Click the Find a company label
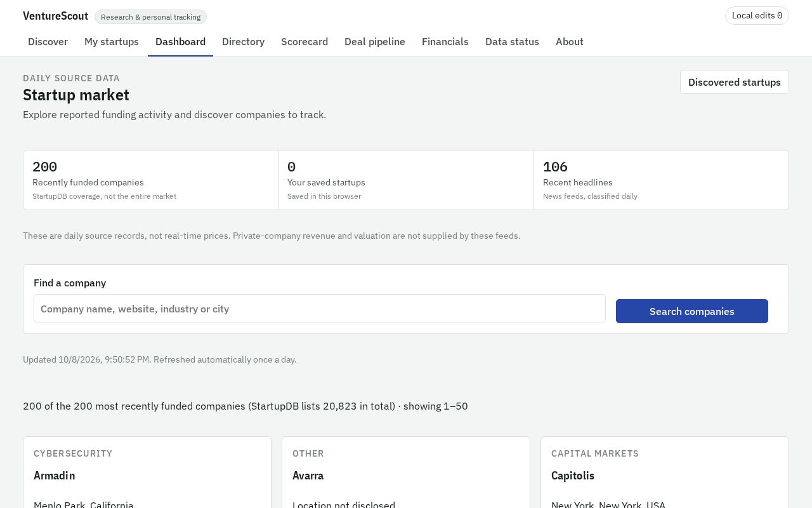 pos(70,283)
